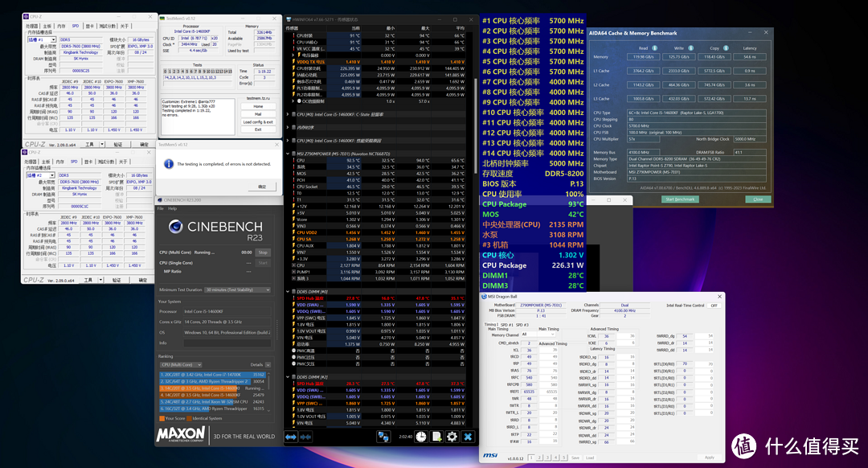
Task: Open Cinebench ranking Details dropdown
Action: click(x=268, y=365)
